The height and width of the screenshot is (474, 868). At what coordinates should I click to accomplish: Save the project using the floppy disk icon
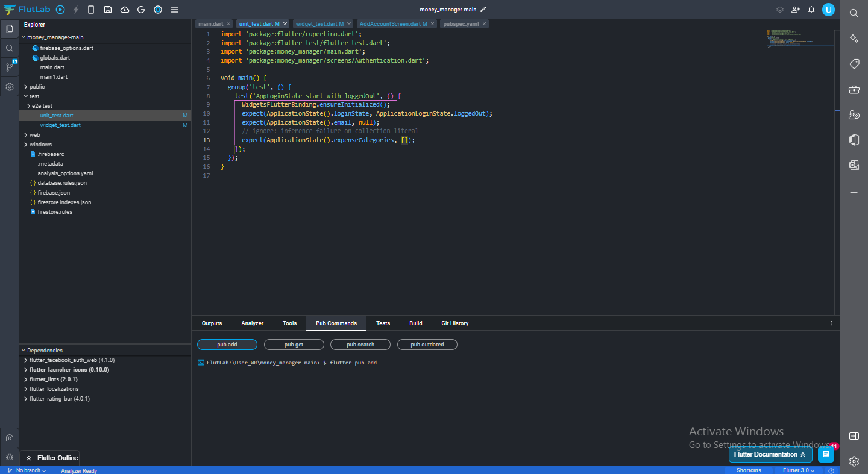[108, 10]
